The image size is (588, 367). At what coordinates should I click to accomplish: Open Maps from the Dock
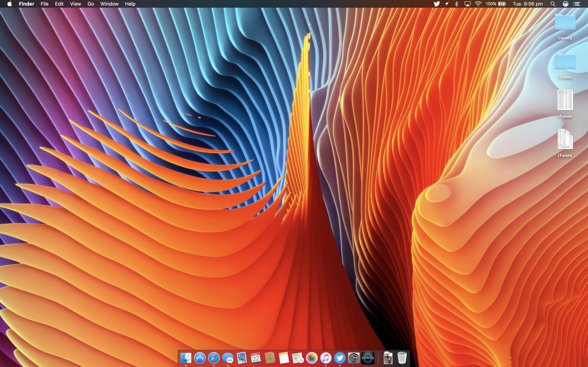pos(298,358)
